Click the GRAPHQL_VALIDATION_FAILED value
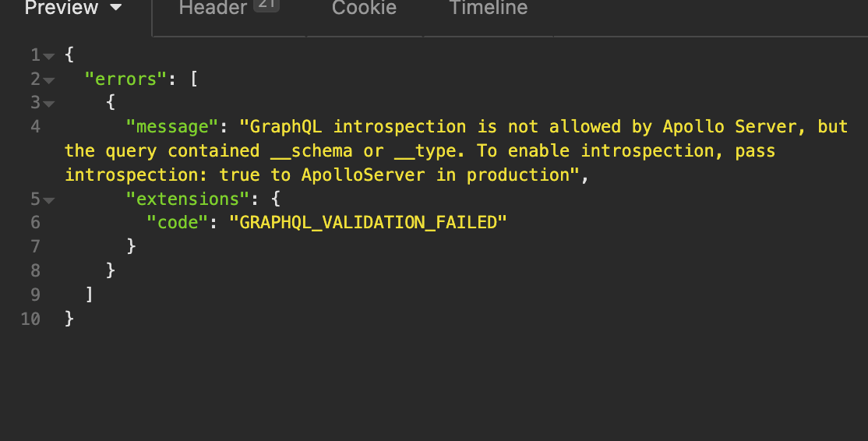 [x=368, y=223]
